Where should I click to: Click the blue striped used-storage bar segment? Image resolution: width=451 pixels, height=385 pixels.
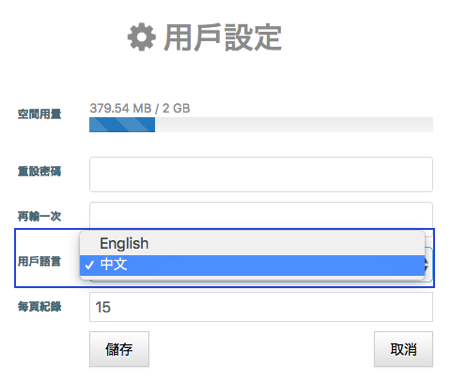tap(122, 125)
